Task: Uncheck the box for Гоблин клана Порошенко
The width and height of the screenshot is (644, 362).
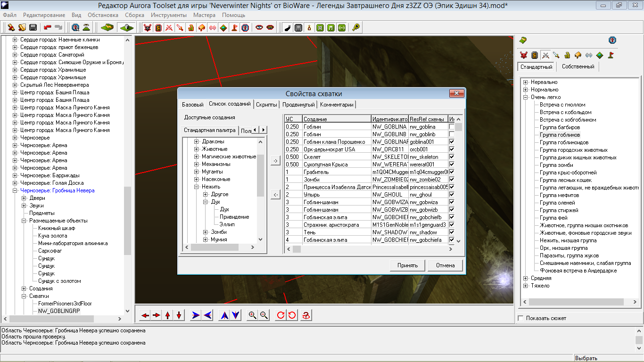Action: [452, 142]
